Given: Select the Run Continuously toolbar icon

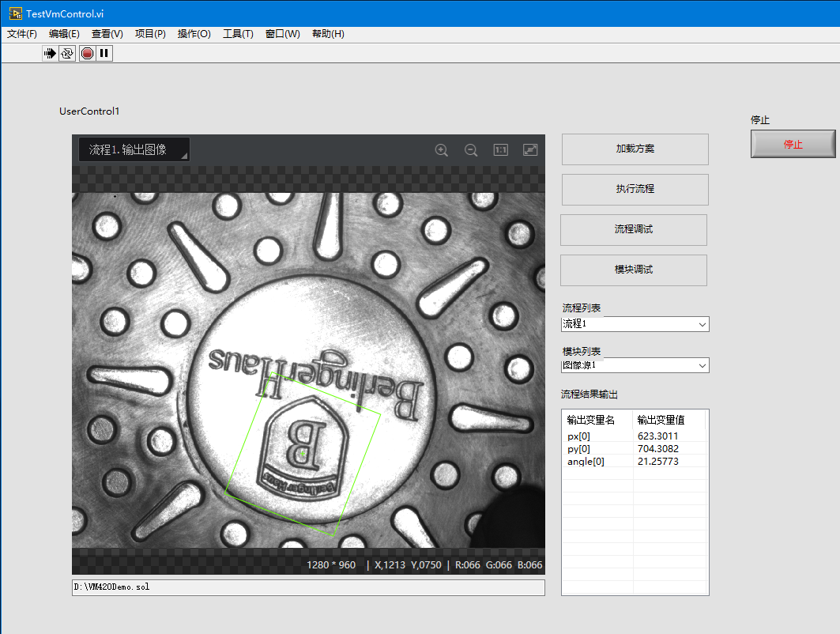Looking at the screenshot, I should (x=65, y=53).
